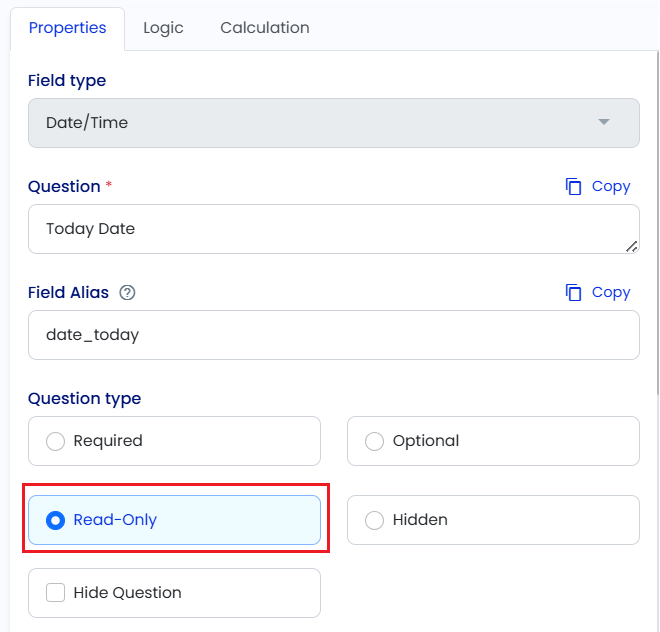Open the Field type Date/Time dropdown
660x632 pixels.
coord(334,123)
